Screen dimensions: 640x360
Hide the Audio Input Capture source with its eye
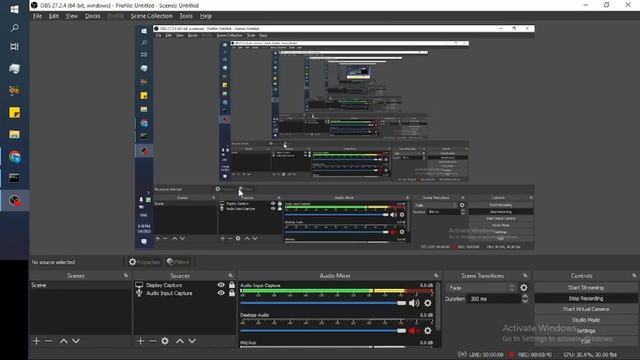tap(221, 293)
